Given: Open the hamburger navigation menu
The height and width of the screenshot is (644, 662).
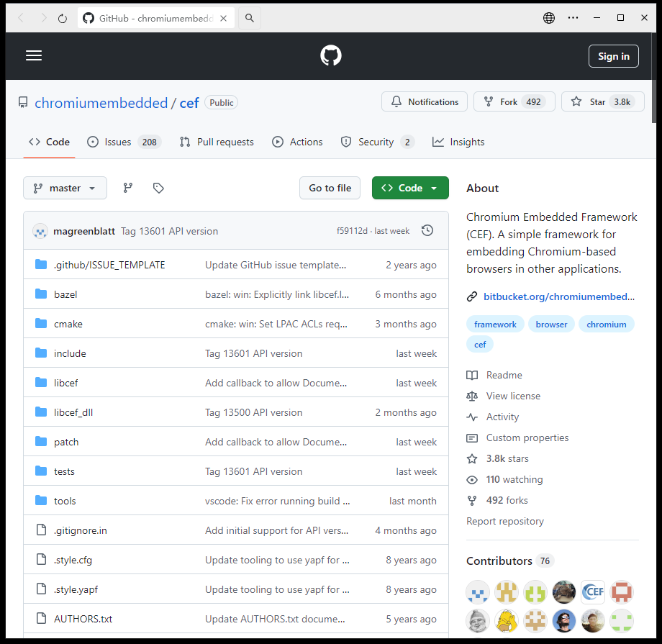Looking at the screenshot, I should pyautogui.click(x=34, y=56).
